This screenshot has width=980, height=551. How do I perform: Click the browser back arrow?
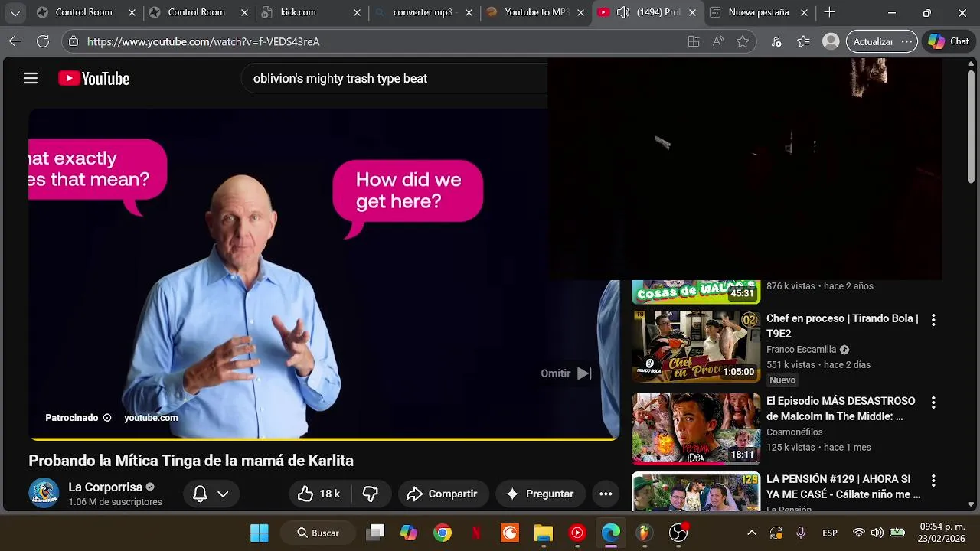coord(15,41)
